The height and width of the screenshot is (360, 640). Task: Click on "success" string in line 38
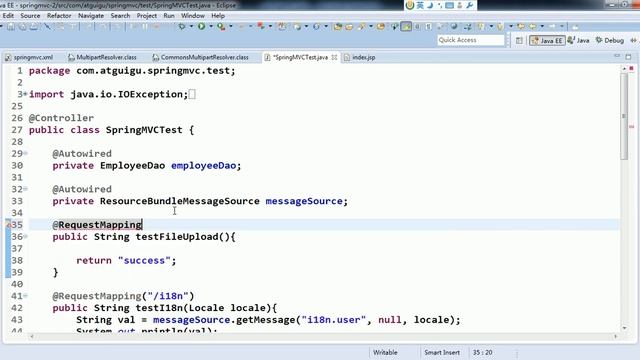click(x=144, y=260)
